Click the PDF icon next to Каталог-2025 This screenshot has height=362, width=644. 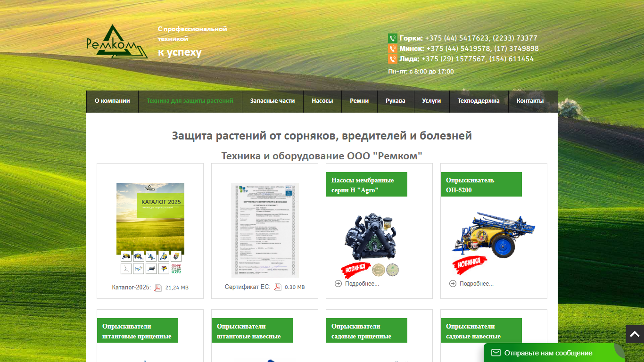pyautogui.click(x=158, y=288)
